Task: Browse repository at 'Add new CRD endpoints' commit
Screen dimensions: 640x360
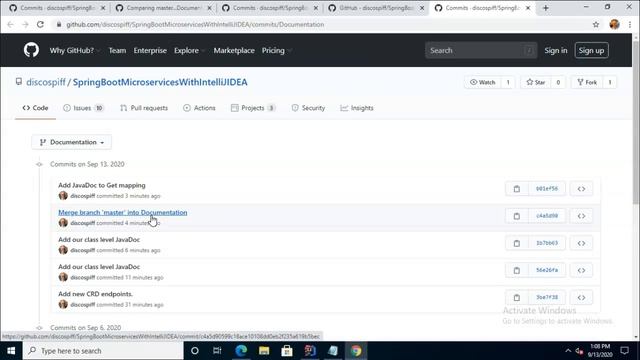Action: coord(581,298)
